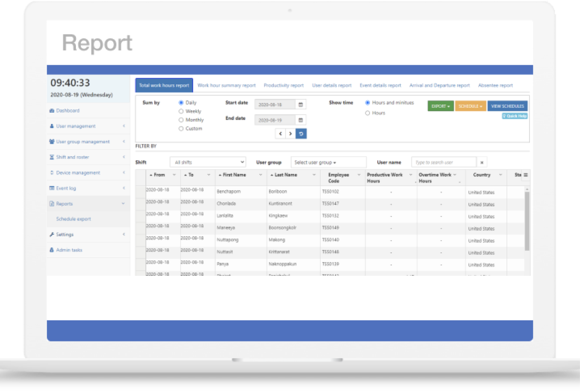The width and height of the screenshot is (580, 392).
Task: Open the Start date calendar picker
Action: (301, 104)
